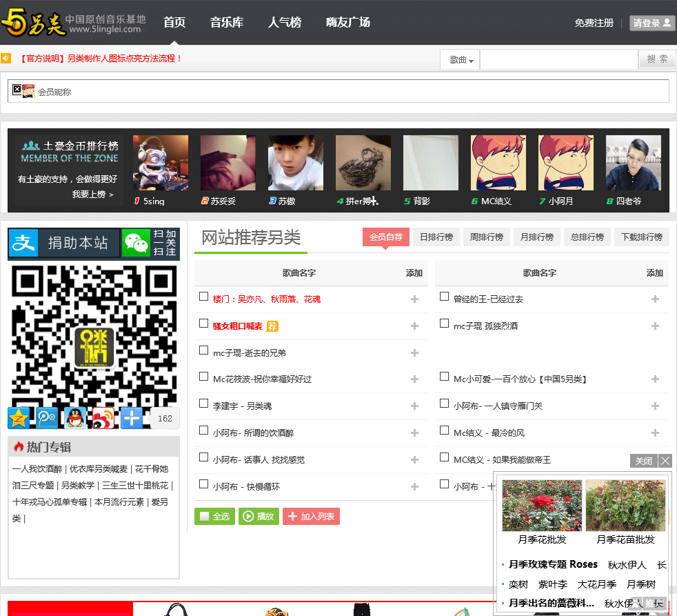Click the 加入列表 button

coord(312,516)
